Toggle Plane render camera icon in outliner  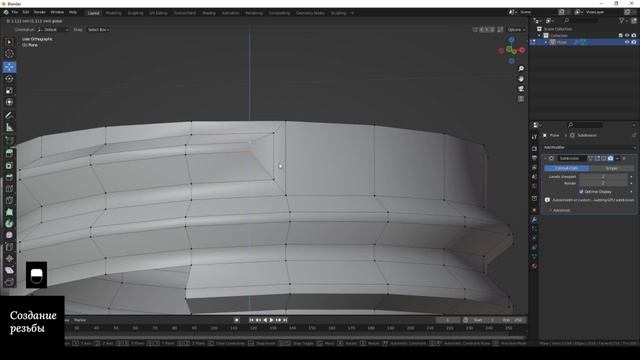pyautogui.click(x=634, y=42)
